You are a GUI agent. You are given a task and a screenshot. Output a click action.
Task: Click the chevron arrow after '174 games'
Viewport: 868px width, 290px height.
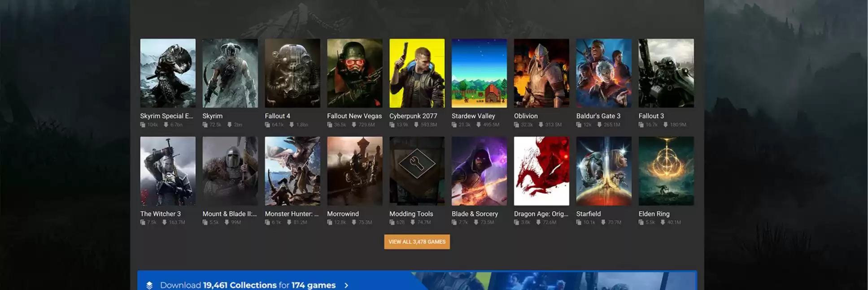(x=346, y=285)
